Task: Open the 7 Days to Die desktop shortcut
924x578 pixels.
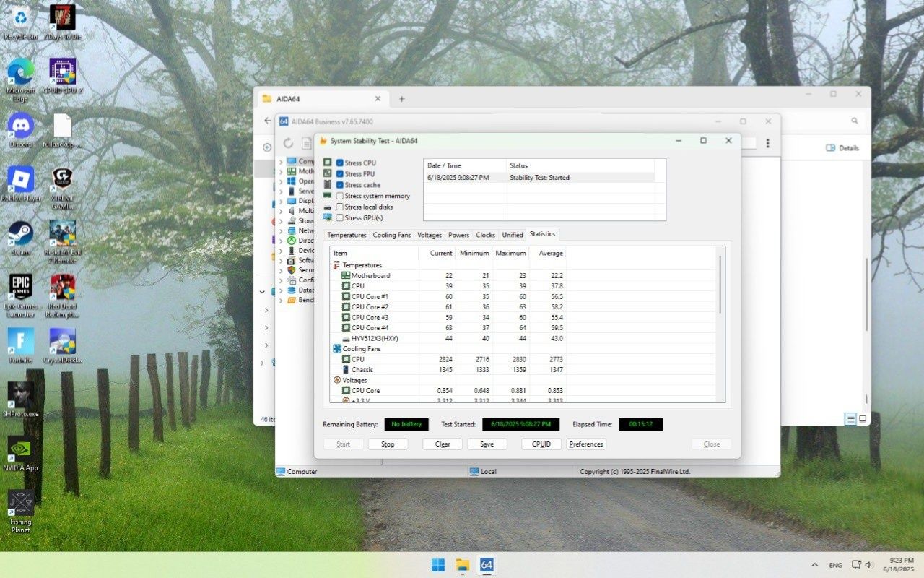Action: point(63,22)
